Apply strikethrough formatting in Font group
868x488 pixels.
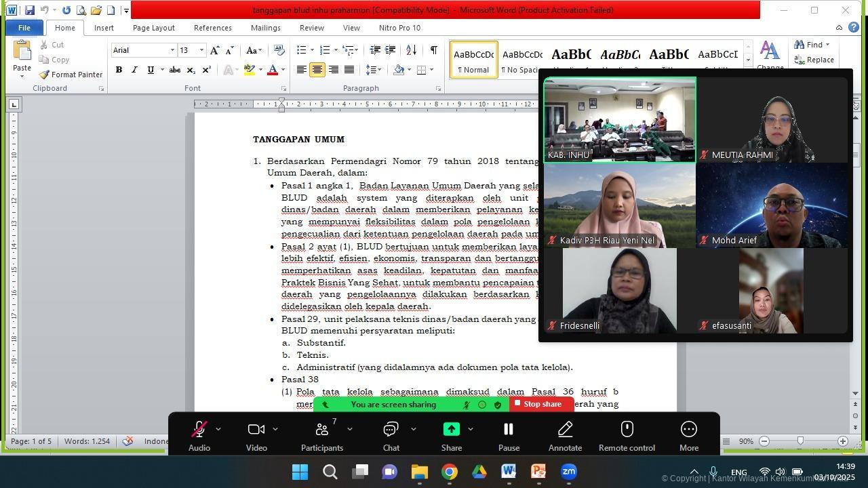coord(174,70)
